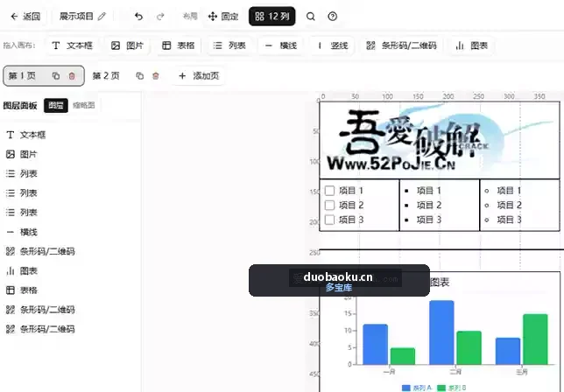Open the help question-mark icon
Screen dimensions: 564x392
[x=333, y=17]
